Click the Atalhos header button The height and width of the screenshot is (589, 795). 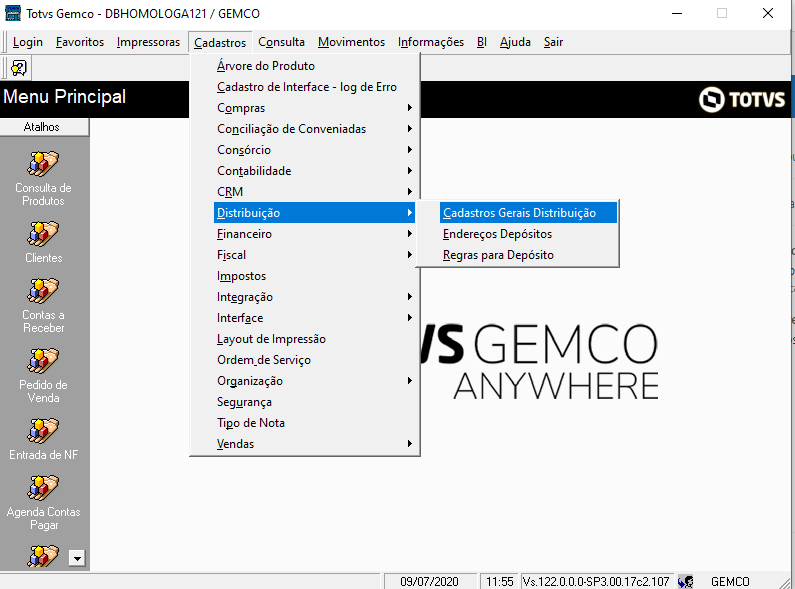click(x=44, y=127)
